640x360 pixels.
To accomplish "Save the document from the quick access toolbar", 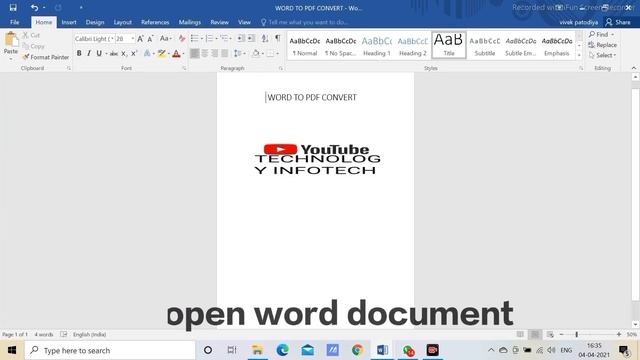I will [x=13, y=7].
